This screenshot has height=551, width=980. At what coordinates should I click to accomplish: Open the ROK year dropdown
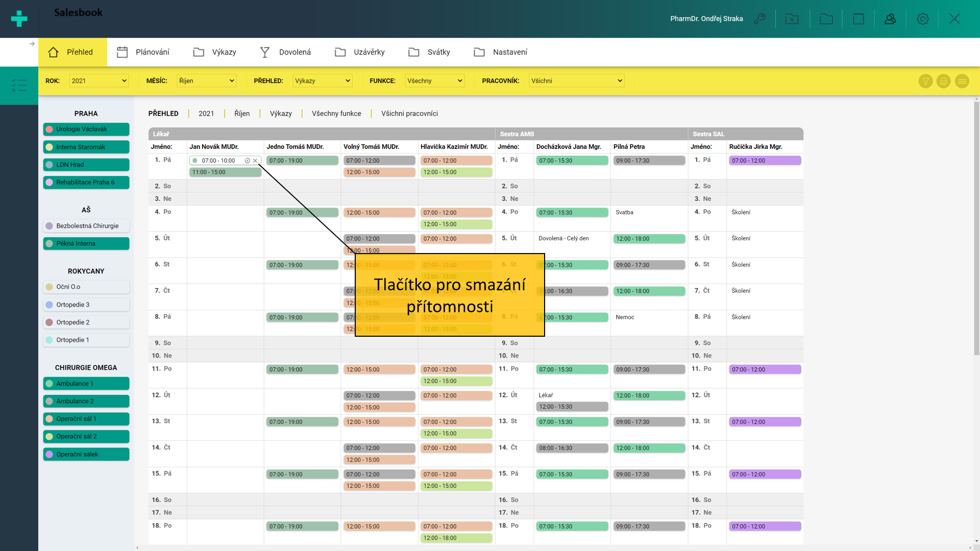click(x=99, y=81)
